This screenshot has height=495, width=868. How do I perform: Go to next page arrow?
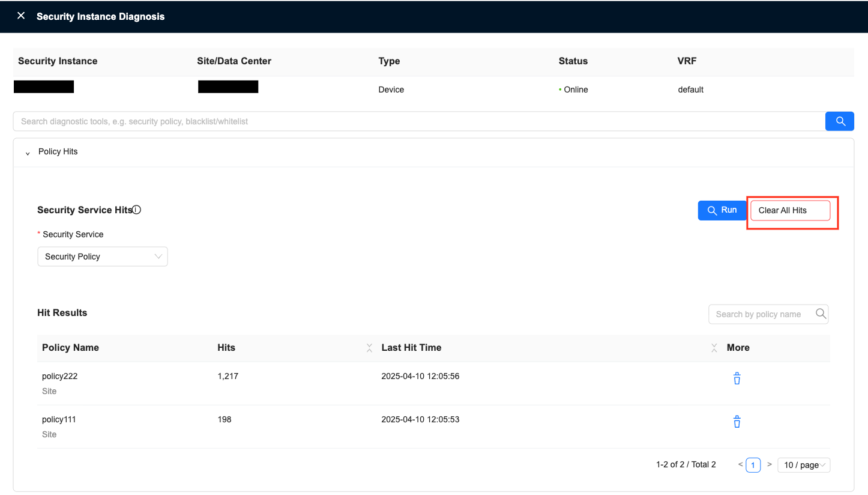[770, 464]
